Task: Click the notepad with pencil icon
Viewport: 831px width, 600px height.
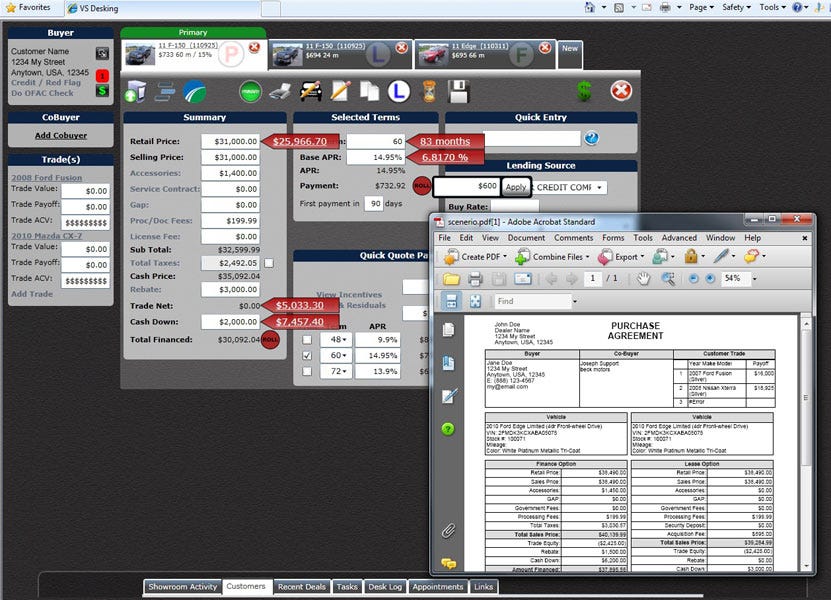Action: [340, 91]
